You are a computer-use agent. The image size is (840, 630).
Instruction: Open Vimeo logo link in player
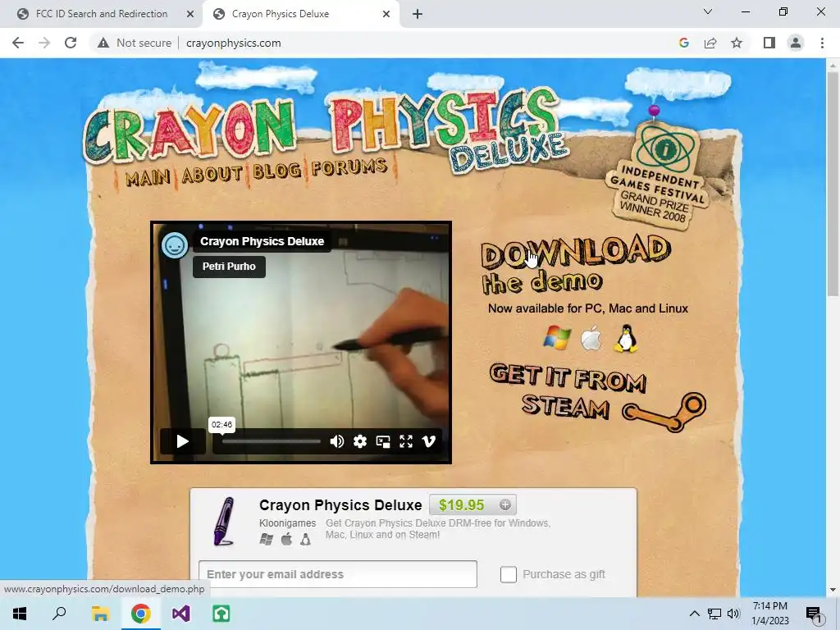pos(429,441)
